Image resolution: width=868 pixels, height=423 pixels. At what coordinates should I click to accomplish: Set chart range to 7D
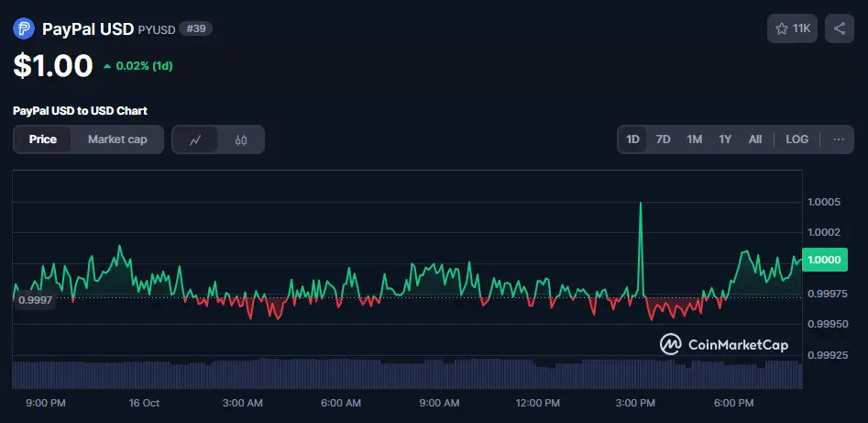(x=664, y=139)
